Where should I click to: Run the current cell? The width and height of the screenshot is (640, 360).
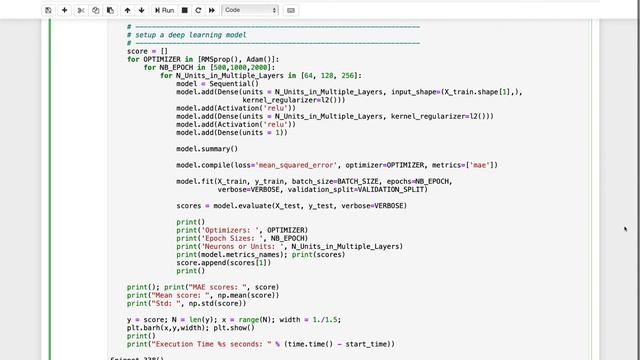click(x=164, y=10)
